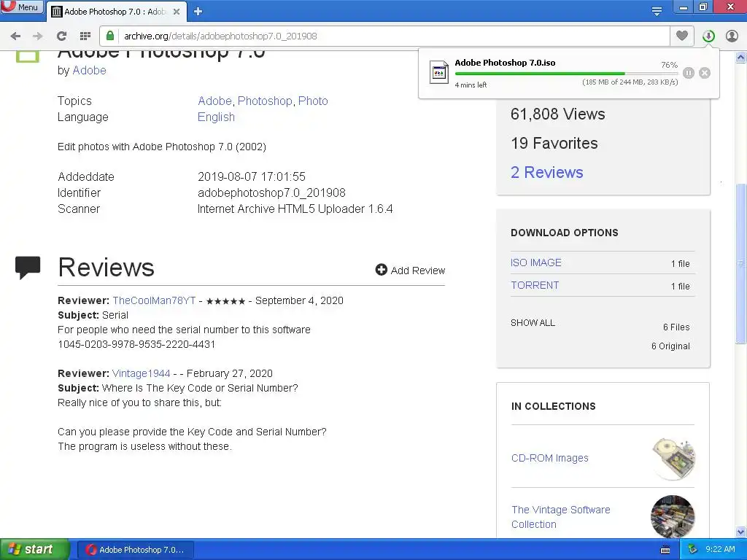Image resolution: width=747 pixels, height=560 pixels.
Task: Click the download progress bar
Action: (x=566, y=74)
